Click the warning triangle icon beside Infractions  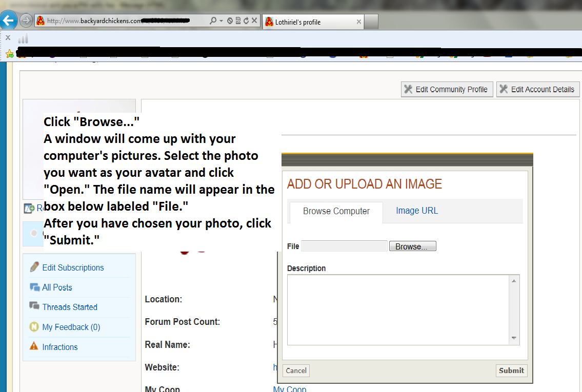pyautogui.click(x=34, y=346)
